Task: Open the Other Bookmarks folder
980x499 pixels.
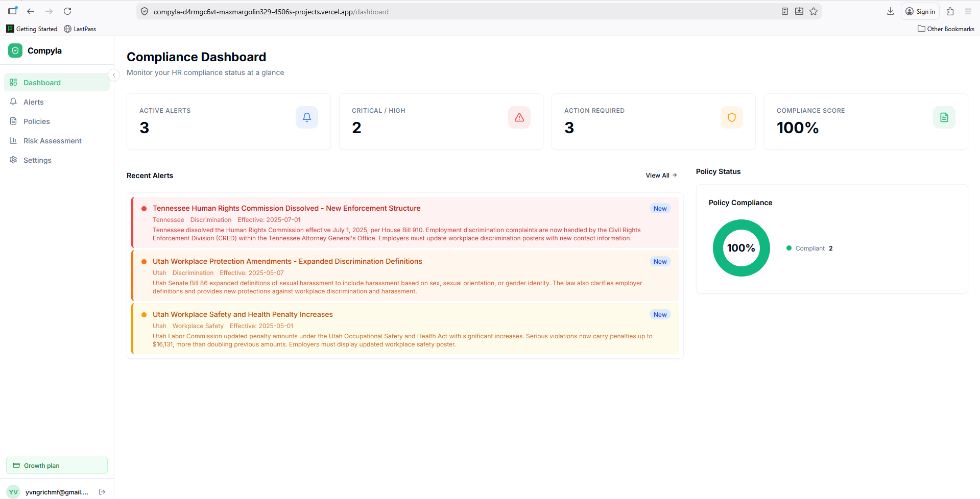Action: (x=946, y=29)
